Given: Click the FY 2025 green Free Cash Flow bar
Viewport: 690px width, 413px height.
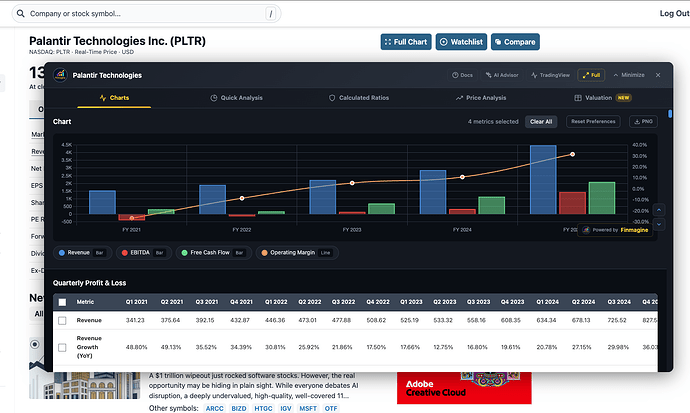Looking at the screenshot, I should point(602,198).
